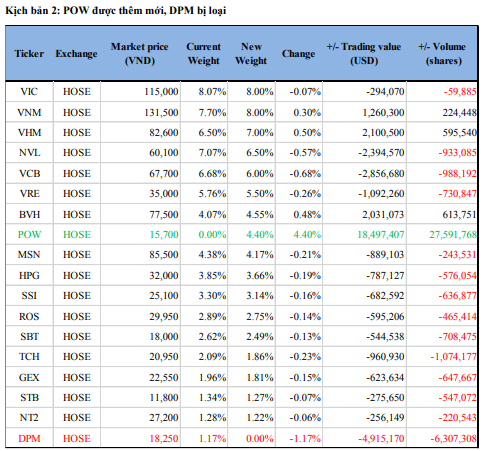Click the 'Current Weight' column header
Image resolution: width=483 pixels, height=451 pixels.
click(204, 54)
